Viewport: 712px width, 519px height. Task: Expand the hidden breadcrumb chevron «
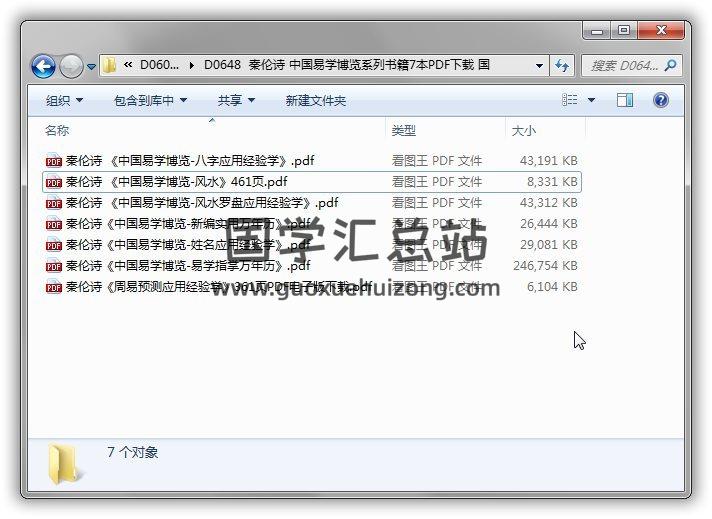(128, 65)
